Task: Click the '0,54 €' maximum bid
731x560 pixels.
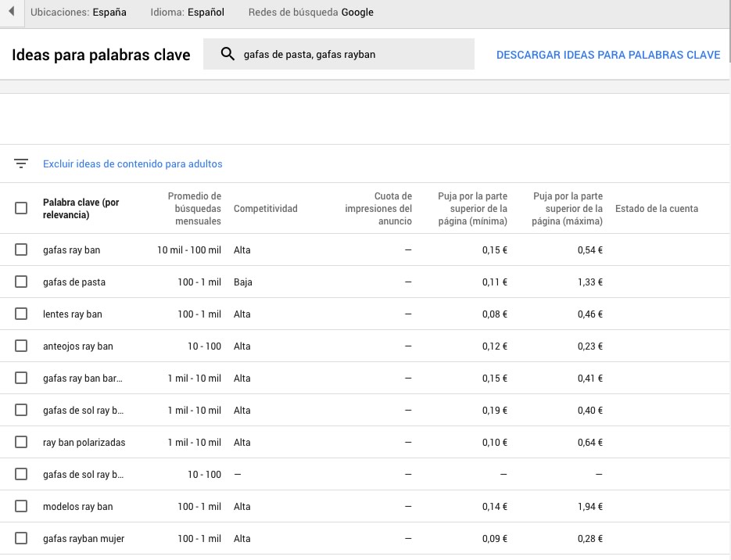Action: (x=589, y=250)
